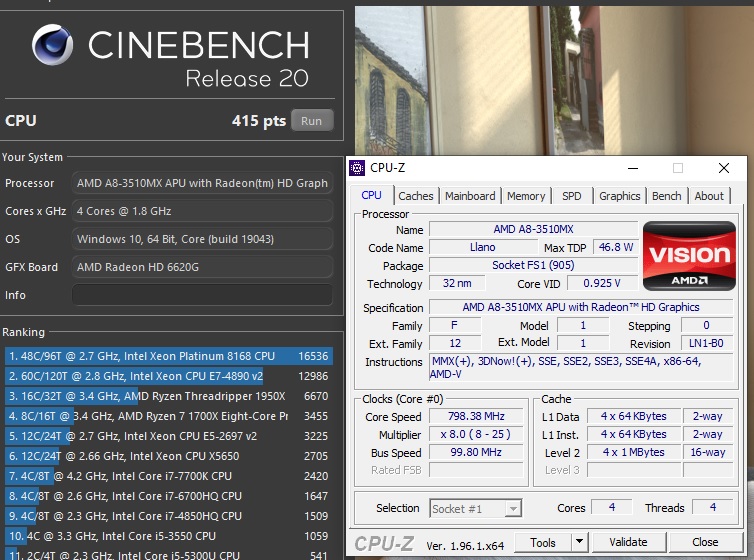Click the empty Info field in Cinebench

click(x=202, y=295)
